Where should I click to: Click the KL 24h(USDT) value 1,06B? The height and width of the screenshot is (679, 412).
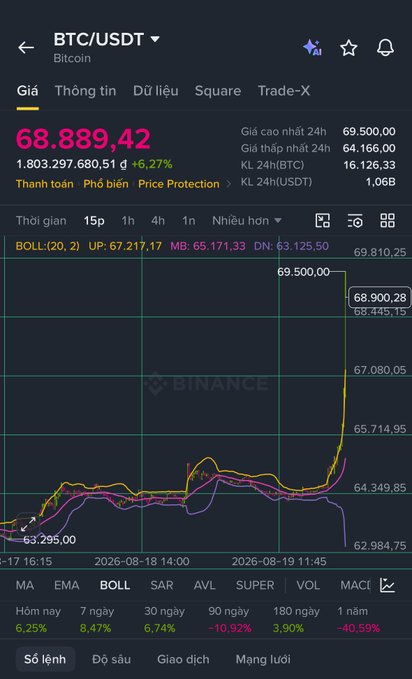click(x=380, y=182)
